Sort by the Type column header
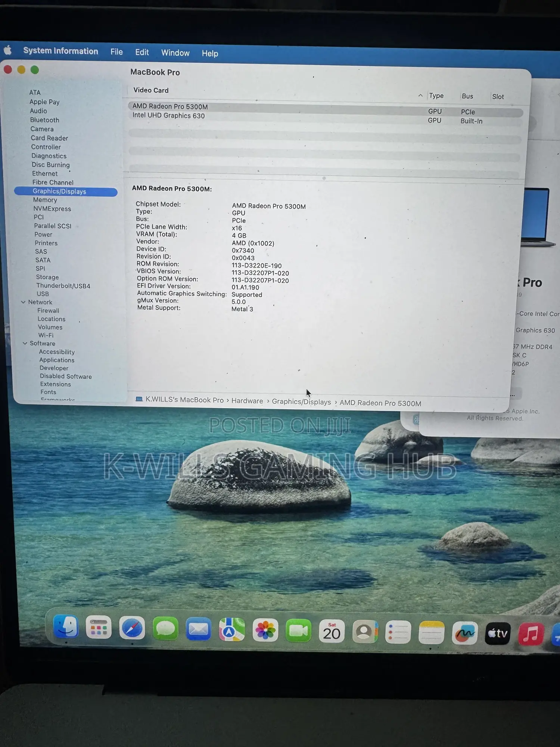 (436, 96)
